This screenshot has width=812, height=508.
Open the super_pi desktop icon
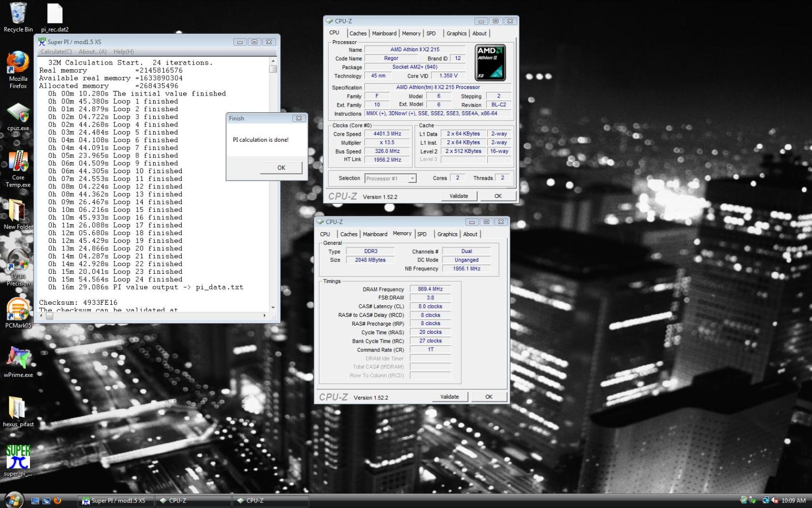18,461
